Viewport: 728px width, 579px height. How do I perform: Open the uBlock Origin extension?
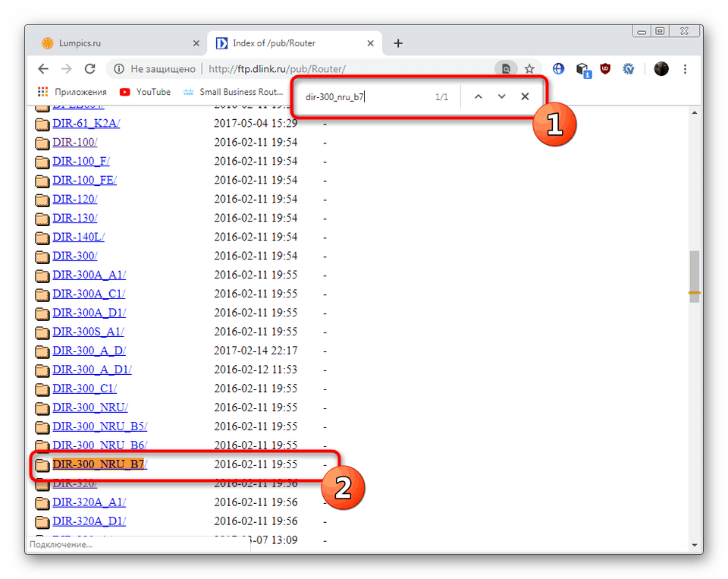click(x=605, y=68)
